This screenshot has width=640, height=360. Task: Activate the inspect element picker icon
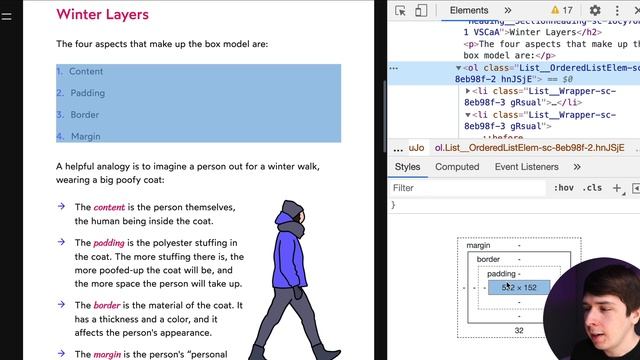pyautogui.click(x=400, y=10)
